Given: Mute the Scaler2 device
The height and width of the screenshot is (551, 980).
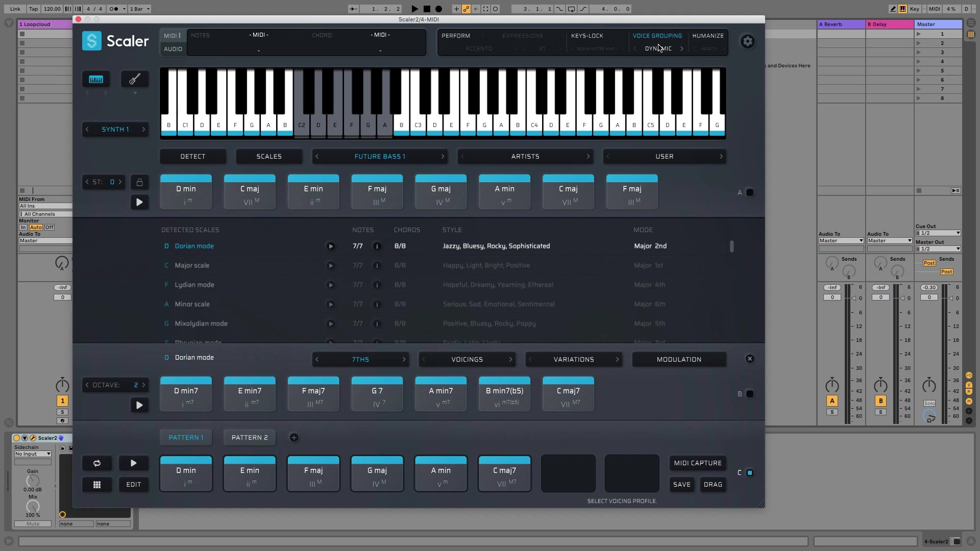Looking at the screenshot, I should pyautogui.click(x=33, y=523).
